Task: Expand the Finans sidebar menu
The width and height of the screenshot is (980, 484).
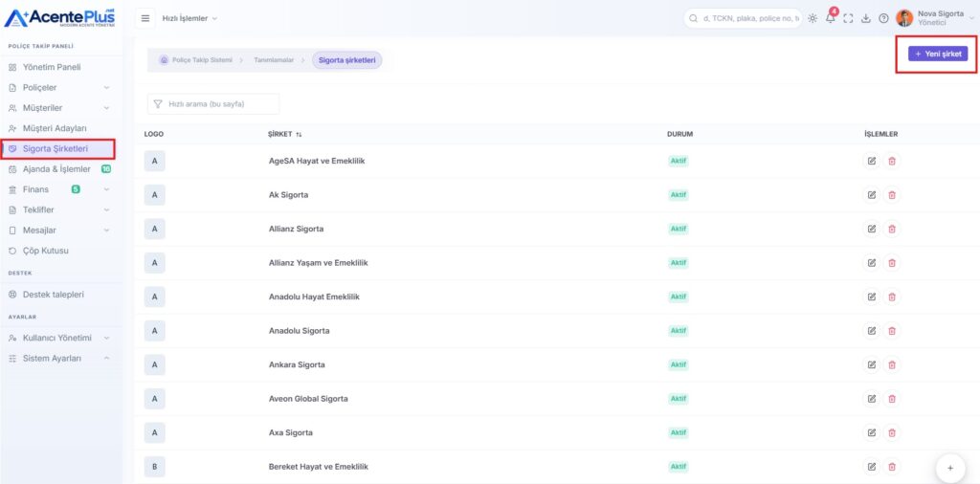Action: click(x=60, y=189)
